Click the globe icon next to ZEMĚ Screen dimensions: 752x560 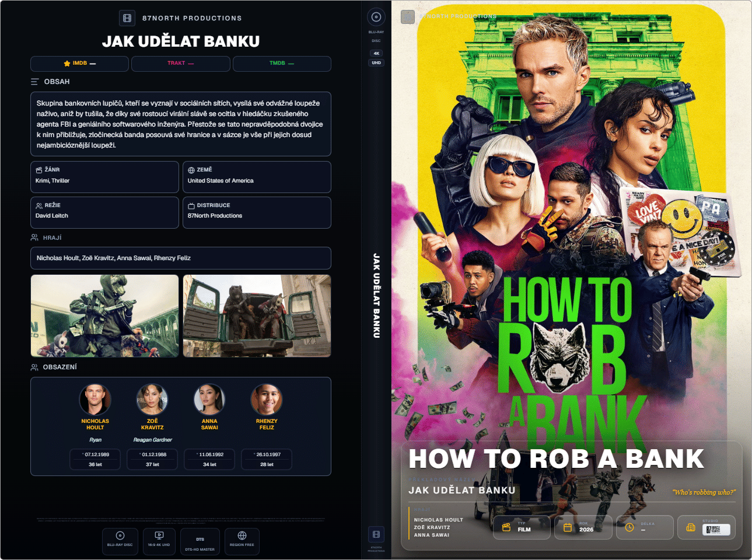tap(191, 170)
